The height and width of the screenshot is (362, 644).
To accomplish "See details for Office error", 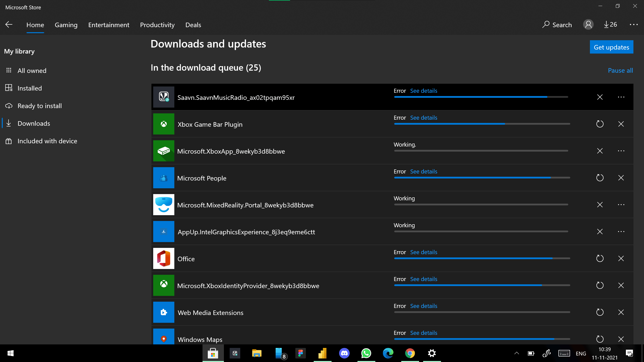I will 424,252.
